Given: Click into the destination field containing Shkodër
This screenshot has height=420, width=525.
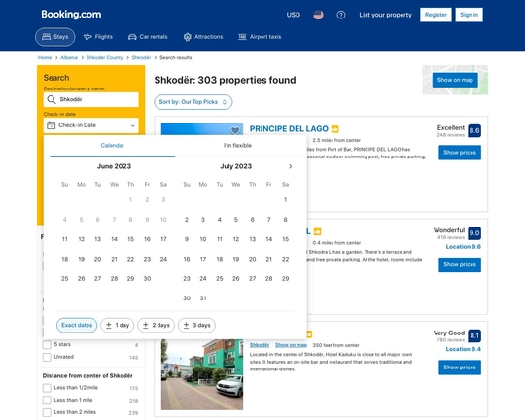Looking at the screenshot, I should click(x=90, y=99).
